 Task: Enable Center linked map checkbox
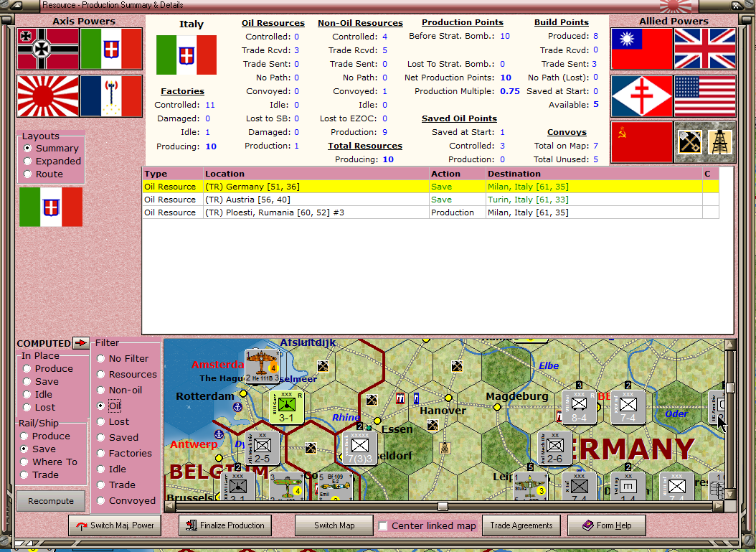(x=384, y=526)
